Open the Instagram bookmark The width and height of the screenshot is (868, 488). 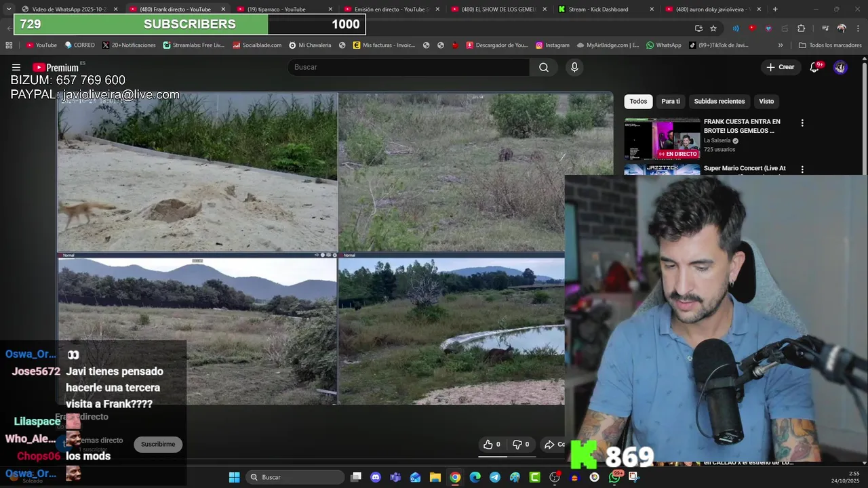pos(552,45)
